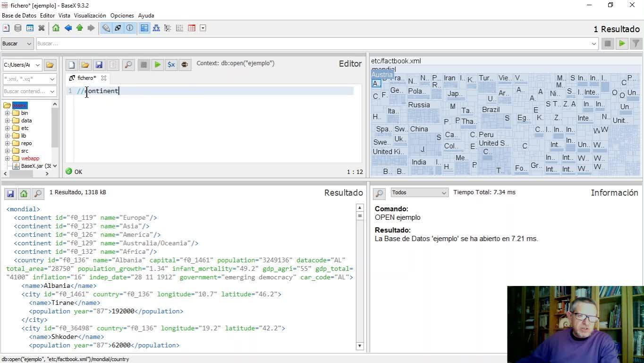Toggle the Tree view icon in the toolbar
The width and height of the screenshot is (644, 363).
click(156, 28)
